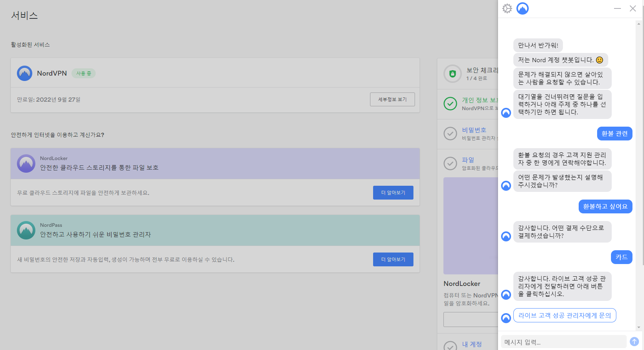Click the NordPass logo icon
This screenshot has width=644, height=350.
click(x=26, y=230)
